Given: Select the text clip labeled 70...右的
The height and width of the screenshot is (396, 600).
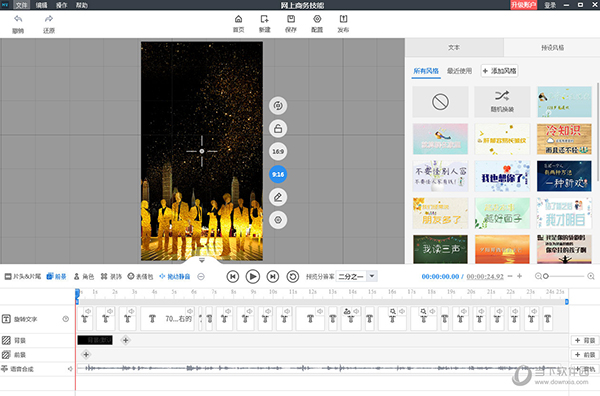Looking at the screenshot, I should [166, 318].
